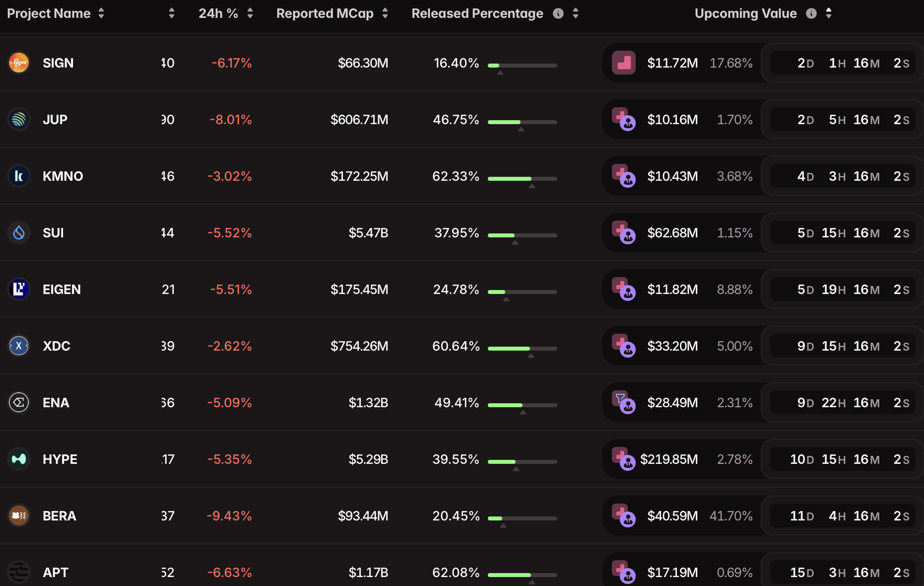
Task: Sort by Upcoming Value arrows
Action: (829, 13)
